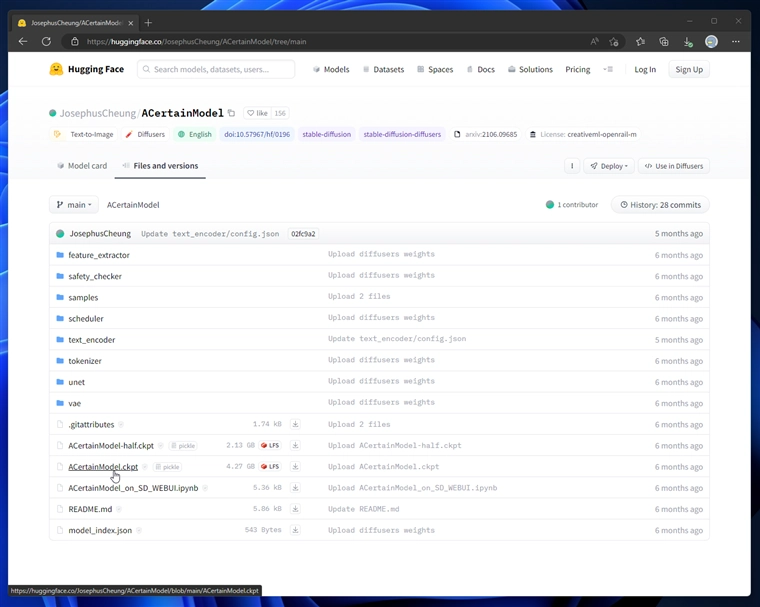Click the Sign Up button
Image resolution: width=760 pixels, height=607 pixels.
(689, 69)
